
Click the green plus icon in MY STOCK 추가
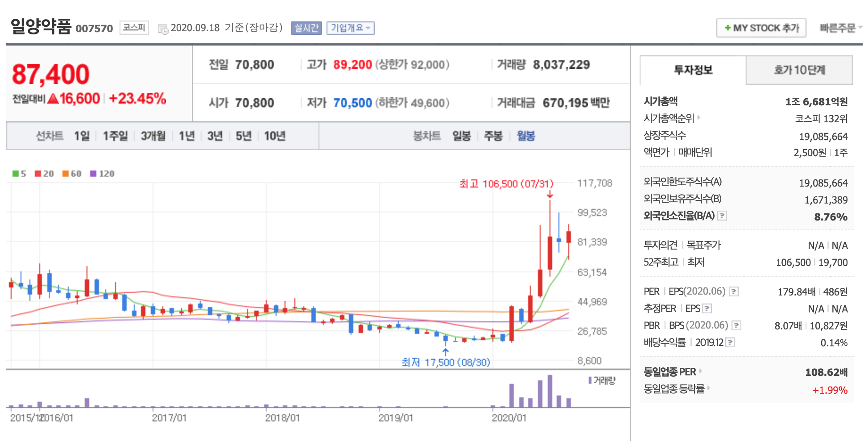pos(727,28)
